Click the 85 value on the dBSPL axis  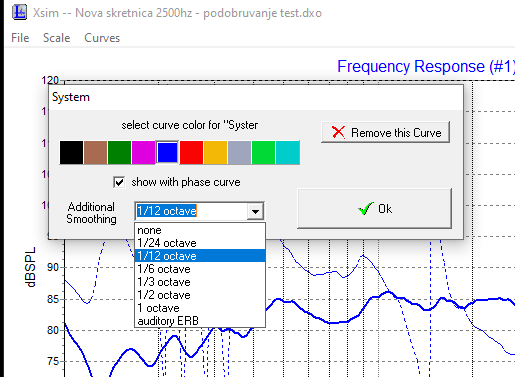[x=53, y=299]
